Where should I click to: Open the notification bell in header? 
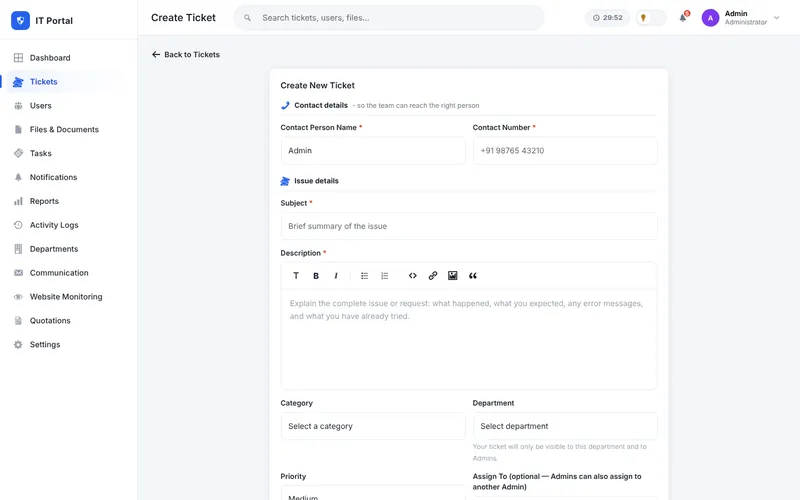[683, 18]
